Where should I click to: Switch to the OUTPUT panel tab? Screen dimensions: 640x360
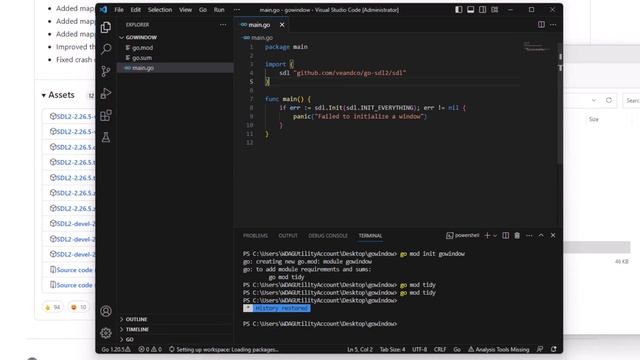tap(288, 236)
